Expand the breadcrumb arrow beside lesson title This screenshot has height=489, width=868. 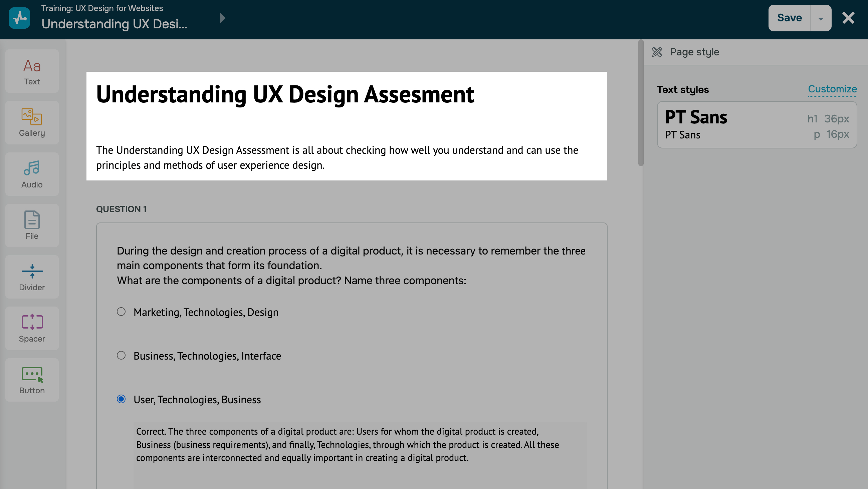coord(222,18)
